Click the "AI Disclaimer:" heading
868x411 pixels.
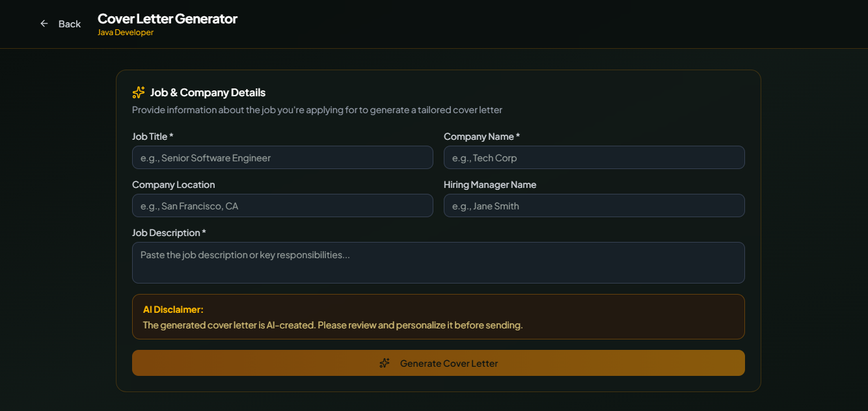pyautogui.click(x=173, y=310)
